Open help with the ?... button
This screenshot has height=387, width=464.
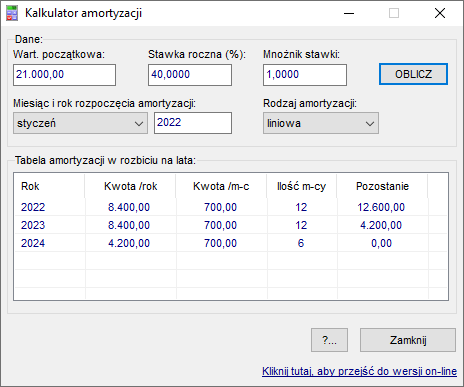tap(329, 340)
